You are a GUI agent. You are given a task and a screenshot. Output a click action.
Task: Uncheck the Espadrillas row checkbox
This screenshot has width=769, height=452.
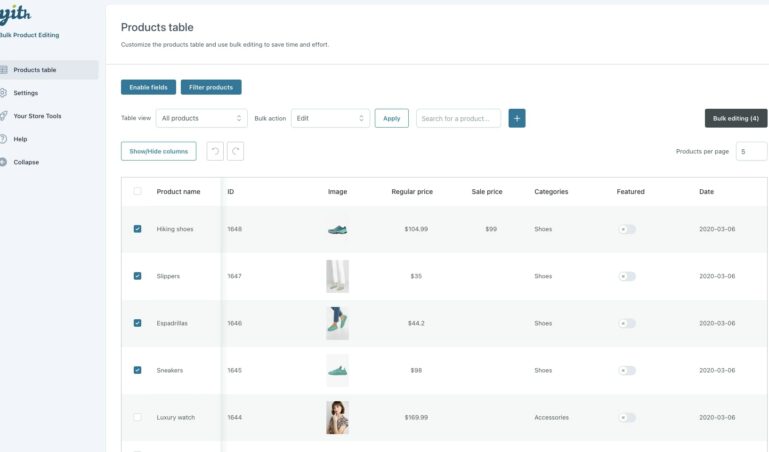pos(137,323)
